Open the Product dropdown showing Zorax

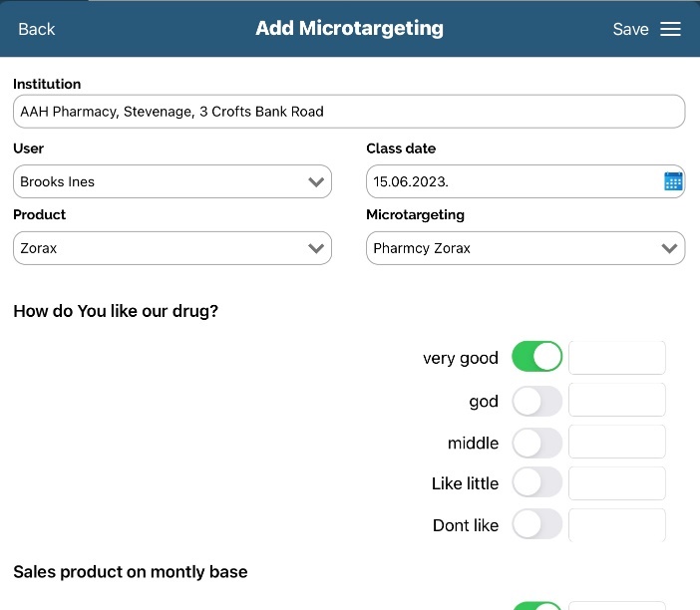[172, 248]
